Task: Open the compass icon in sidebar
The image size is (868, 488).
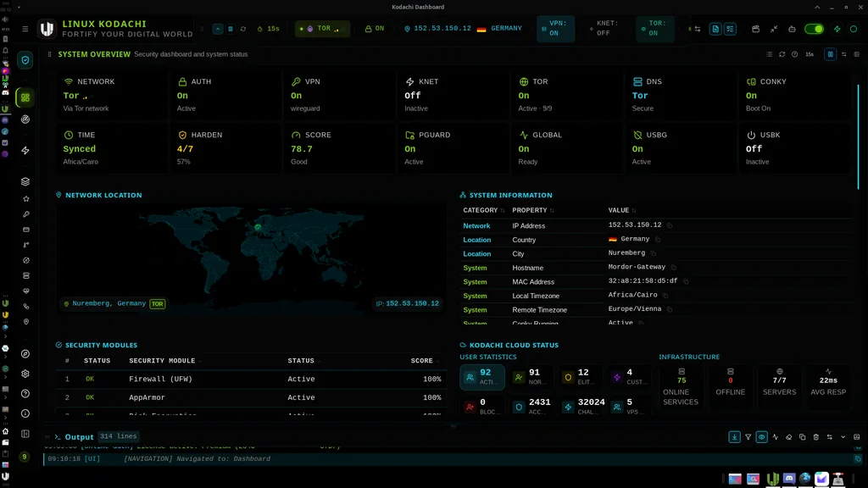Action: pyautogui.click(x=25, y=354)
